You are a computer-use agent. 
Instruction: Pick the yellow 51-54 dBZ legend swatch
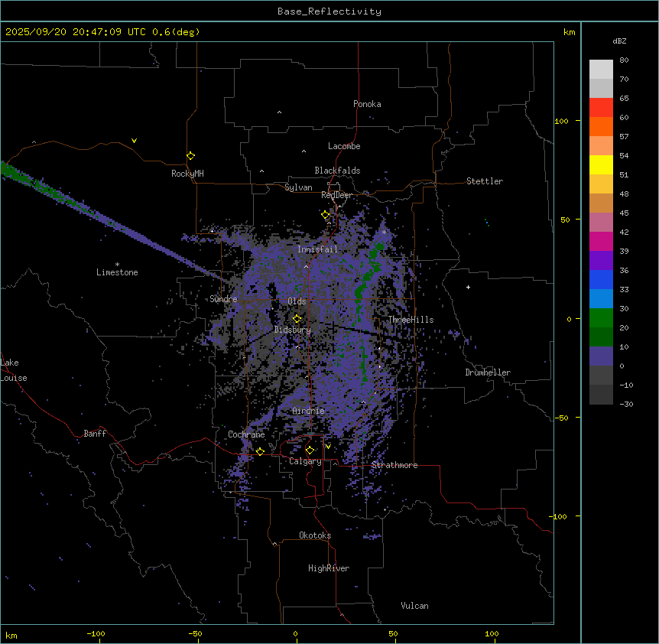601,164
